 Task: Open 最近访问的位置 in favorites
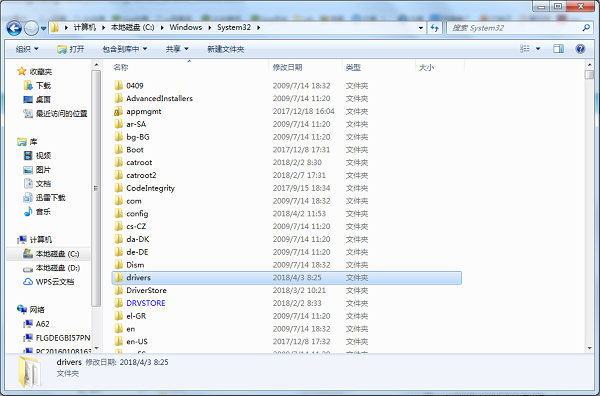tap(55, 113)
